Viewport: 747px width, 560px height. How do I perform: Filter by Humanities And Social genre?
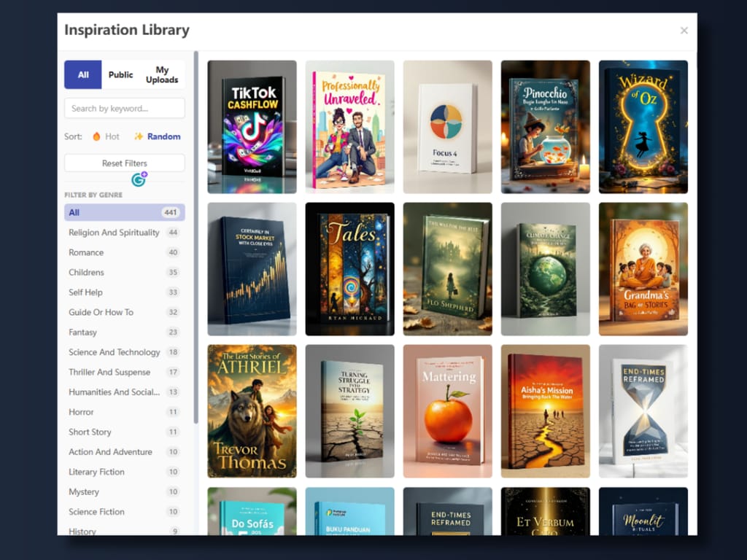point(124,392)
